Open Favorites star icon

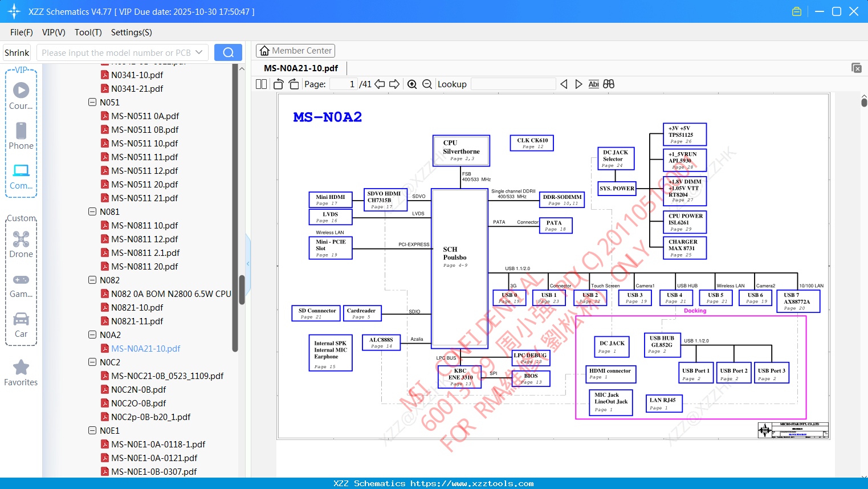(x=21, y=368)
